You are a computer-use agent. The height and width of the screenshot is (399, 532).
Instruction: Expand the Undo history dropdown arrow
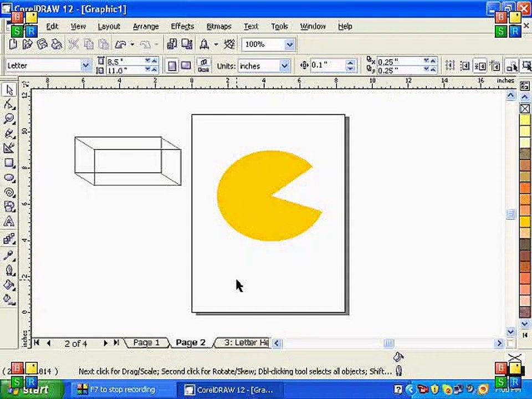click(132, 44)
